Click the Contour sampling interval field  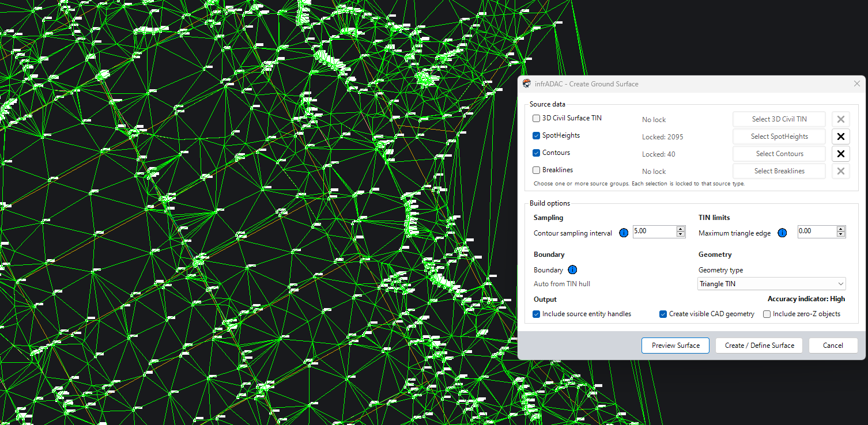point(654,232)
